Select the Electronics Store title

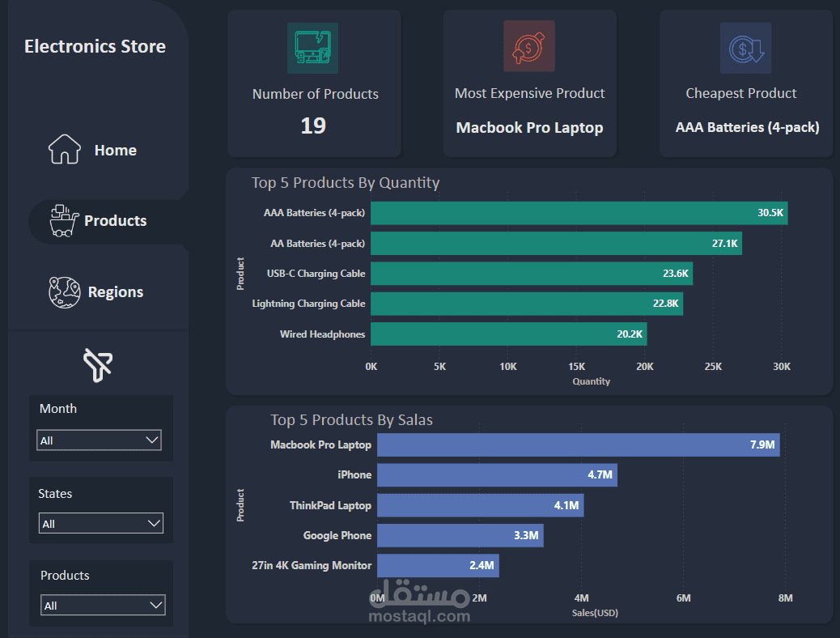tap(95, 46)
